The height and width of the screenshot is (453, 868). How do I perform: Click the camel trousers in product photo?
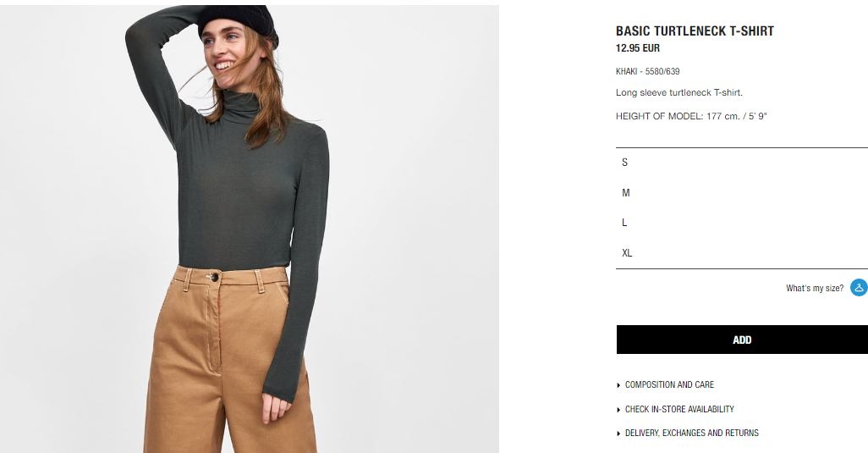pyautogui.click(x=230, y=360)
